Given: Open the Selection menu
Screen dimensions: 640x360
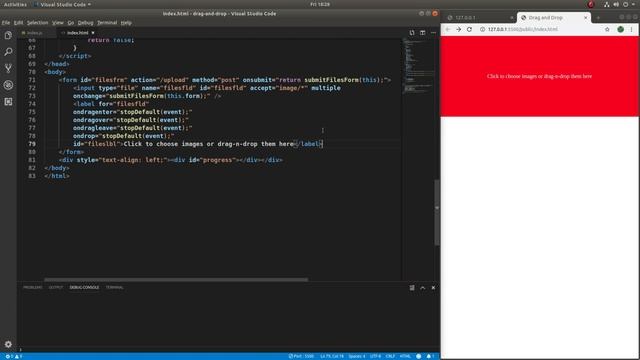Looking at the screenshot, I should pyautogui.click(x=38, y=23).
